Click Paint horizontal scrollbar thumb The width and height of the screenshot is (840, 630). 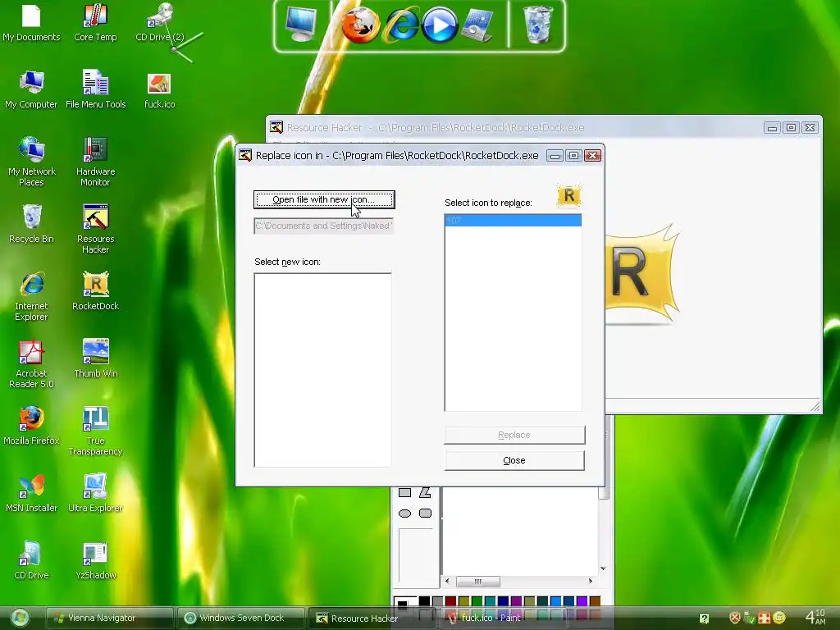478,582
